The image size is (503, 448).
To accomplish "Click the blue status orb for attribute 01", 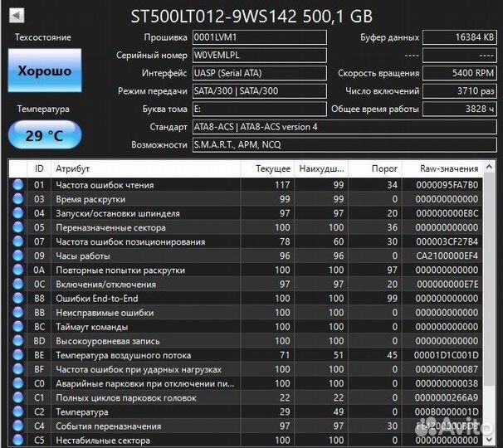I will [x=18, y=185].
